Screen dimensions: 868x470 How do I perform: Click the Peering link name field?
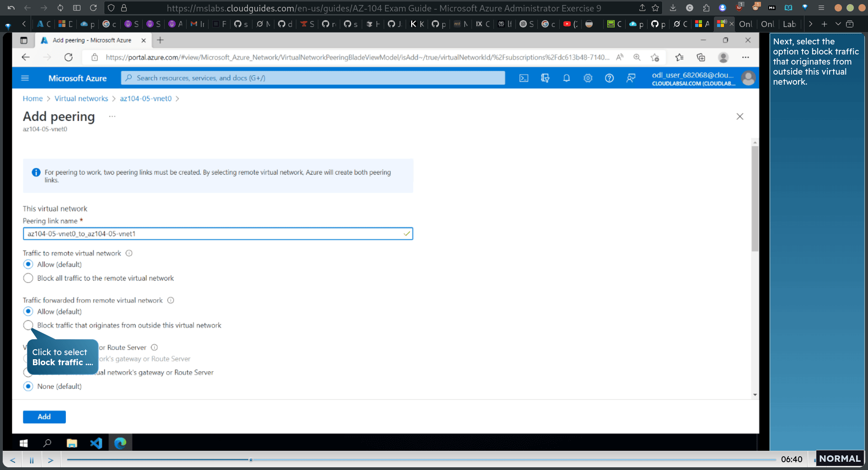(218, 234)
